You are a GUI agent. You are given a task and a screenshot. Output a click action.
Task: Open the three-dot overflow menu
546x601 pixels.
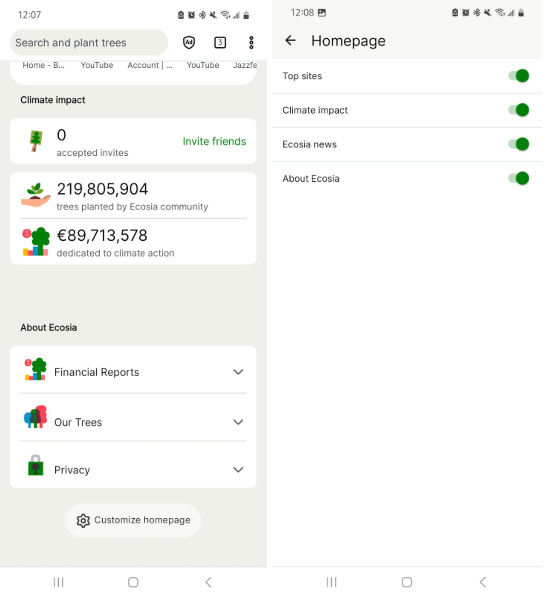click(x=251, y=42)
